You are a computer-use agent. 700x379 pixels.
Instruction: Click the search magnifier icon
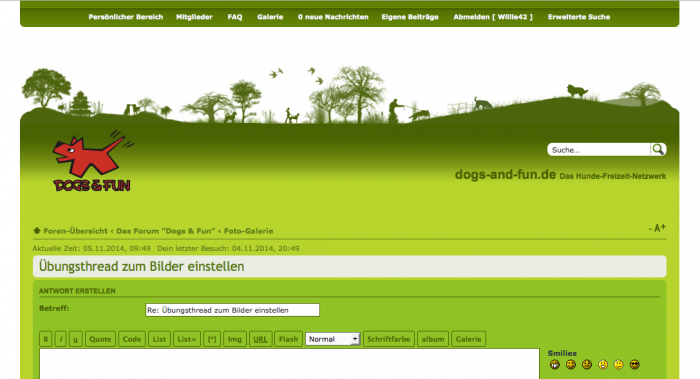tap(658, 150)
